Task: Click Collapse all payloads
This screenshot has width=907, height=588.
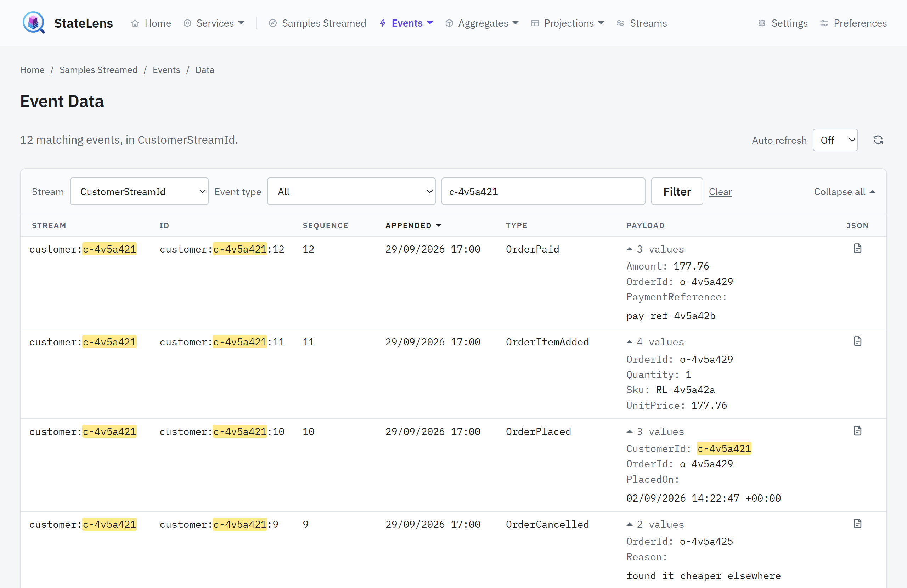Action: (844, 192)
